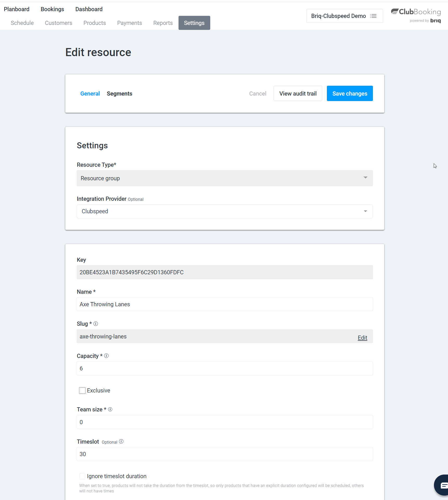Click the ClubBooking logo
Image resolution: width=448 pixels, height=500 pixels.
coord(416,15)
